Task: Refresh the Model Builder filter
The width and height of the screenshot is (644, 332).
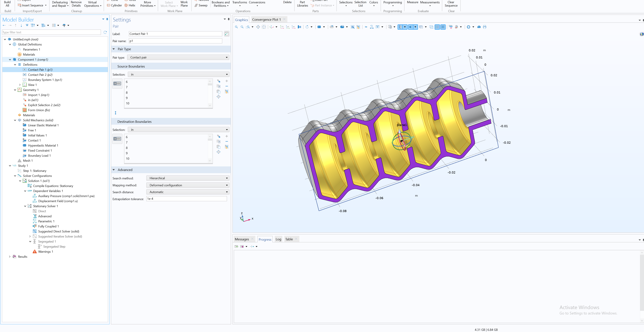Action: coord(105,32)
